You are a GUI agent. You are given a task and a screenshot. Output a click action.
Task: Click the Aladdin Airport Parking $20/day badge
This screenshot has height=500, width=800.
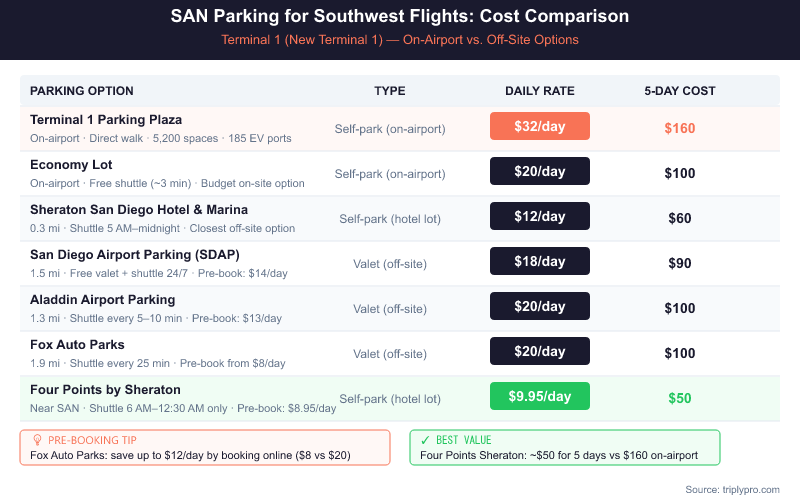tap(540, 306)
